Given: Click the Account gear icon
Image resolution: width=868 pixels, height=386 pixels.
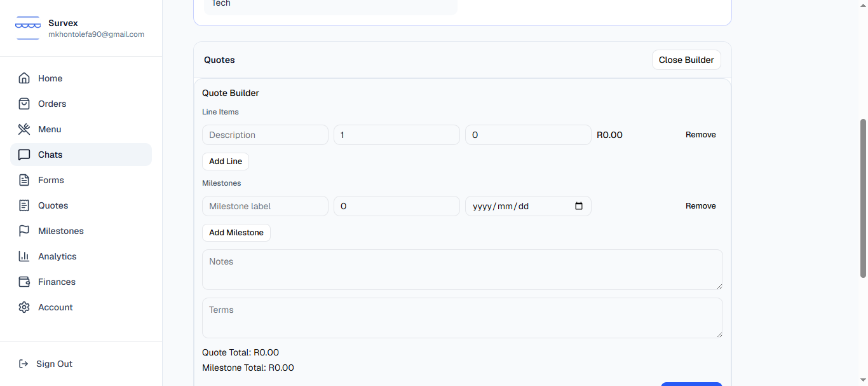Looking at the screenshot, I should (x=24, y=307).
